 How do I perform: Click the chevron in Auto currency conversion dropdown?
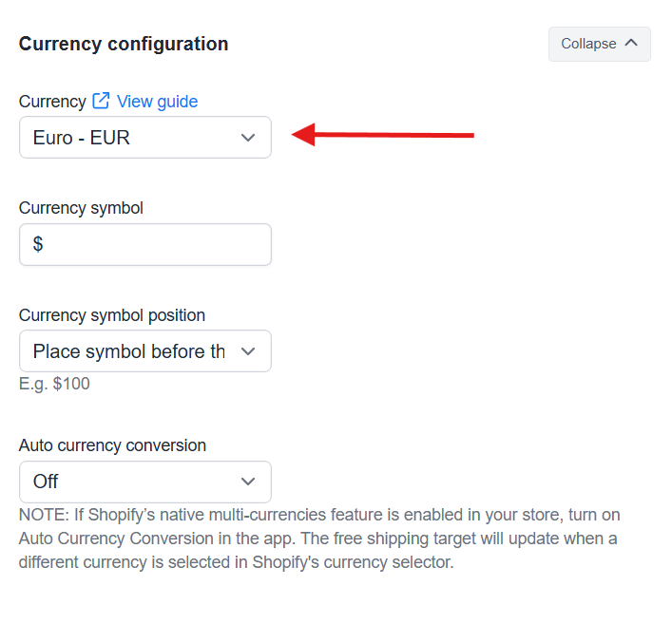coord(248,482)
